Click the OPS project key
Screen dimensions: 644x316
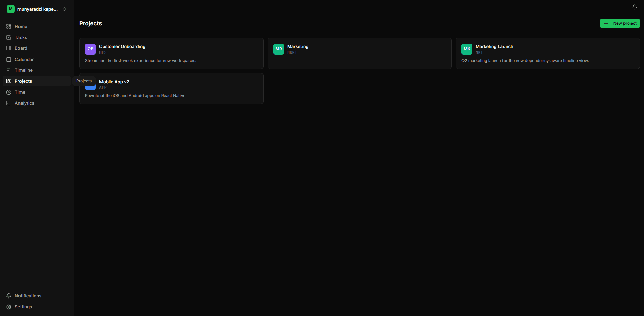(103, 52)
